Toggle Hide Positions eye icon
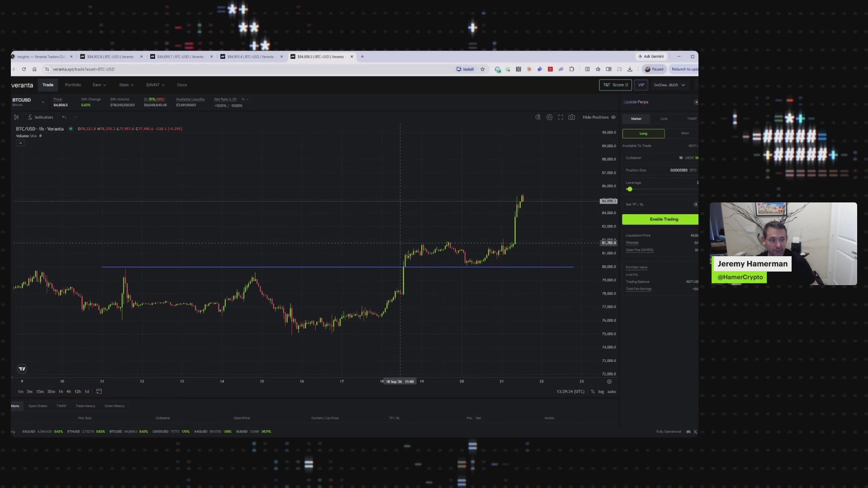 pos(613,117)
